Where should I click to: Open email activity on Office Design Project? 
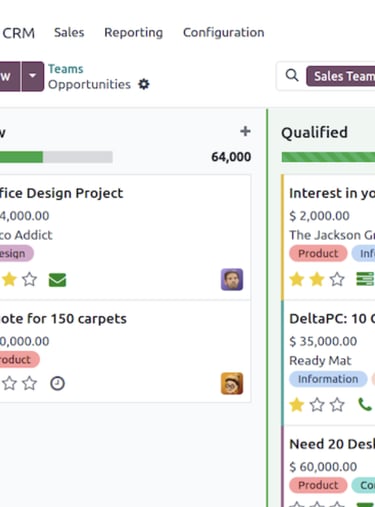57,280
